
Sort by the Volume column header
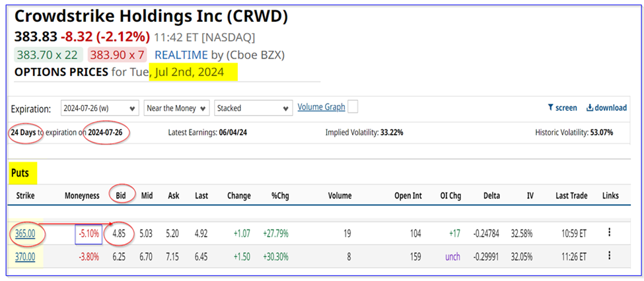pyautogui.click(x=340, y=196)
